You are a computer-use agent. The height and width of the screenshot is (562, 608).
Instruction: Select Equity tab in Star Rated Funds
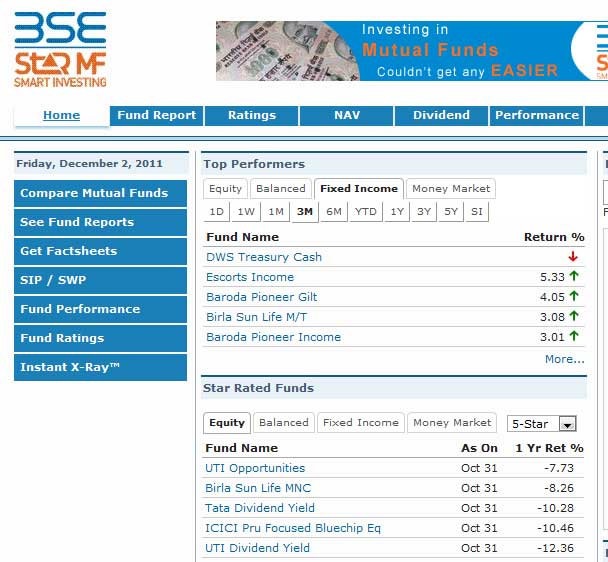[227, 423]
